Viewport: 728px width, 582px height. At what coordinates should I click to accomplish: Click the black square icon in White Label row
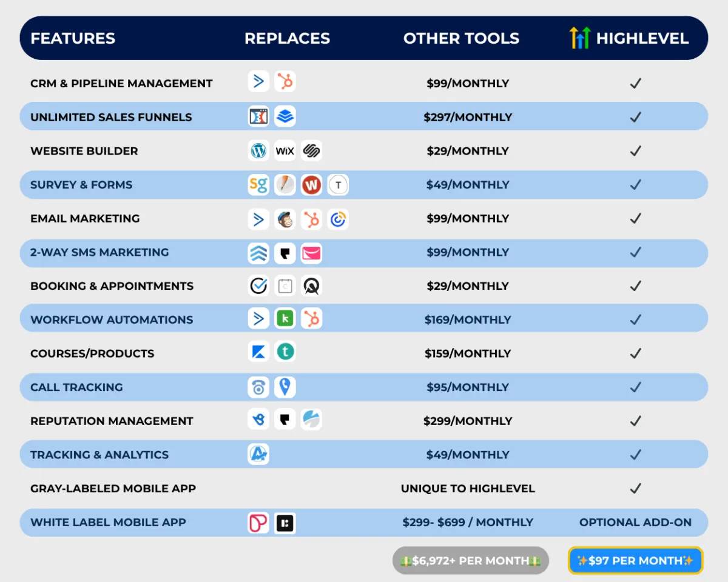(x=285, y=523)
